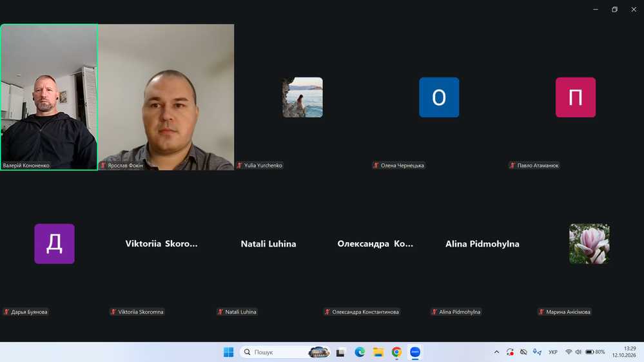Click the 'Олександра Константинова' name label
Viewport: 644px width, 362px height.
(366, 312)
